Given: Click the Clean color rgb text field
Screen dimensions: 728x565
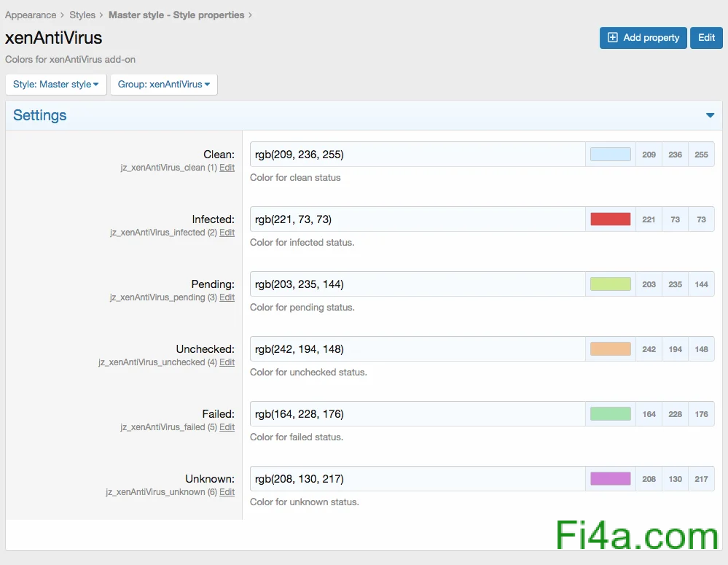Looking at the screenshot, I should (x=417, y=155).
